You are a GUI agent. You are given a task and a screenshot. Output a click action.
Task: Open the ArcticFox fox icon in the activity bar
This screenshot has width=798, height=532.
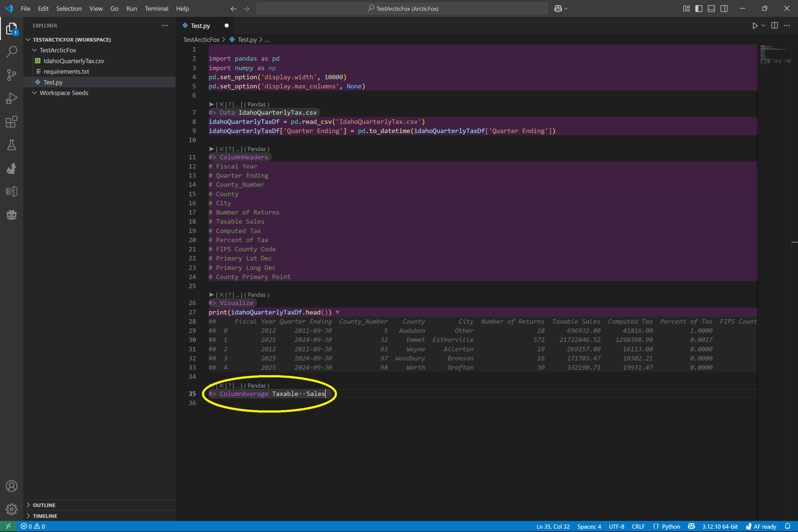(x=12, y=168)
